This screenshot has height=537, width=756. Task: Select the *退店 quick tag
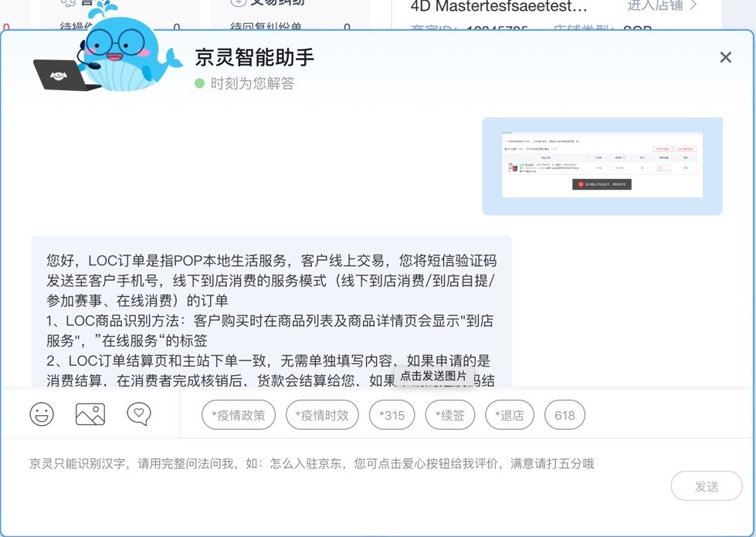coord(510,414)
